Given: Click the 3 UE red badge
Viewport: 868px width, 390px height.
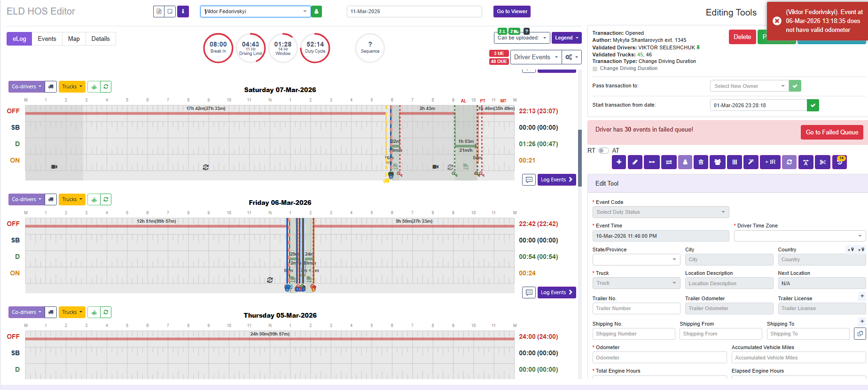Looking at the screenshot, I should (x=499, y=54).
